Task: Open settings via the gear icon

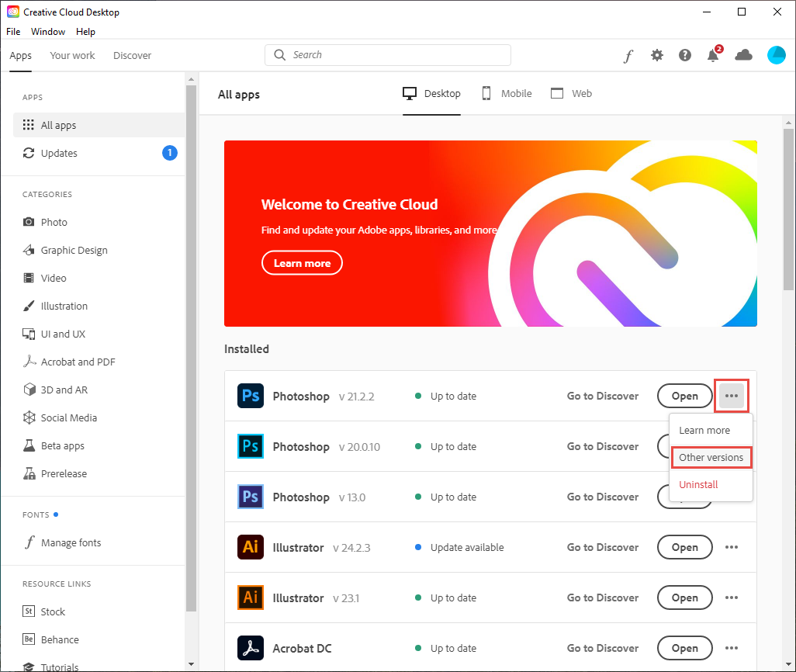Action: 657,55
